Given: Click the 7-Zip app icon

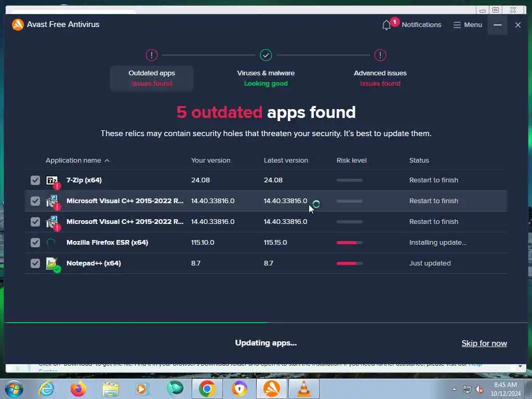Looking at the screenshot, I should coord(52,181).
